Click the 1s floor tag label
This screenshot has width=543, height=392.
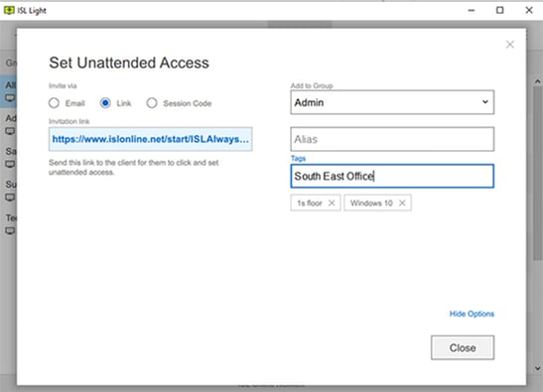pos(310,202)
